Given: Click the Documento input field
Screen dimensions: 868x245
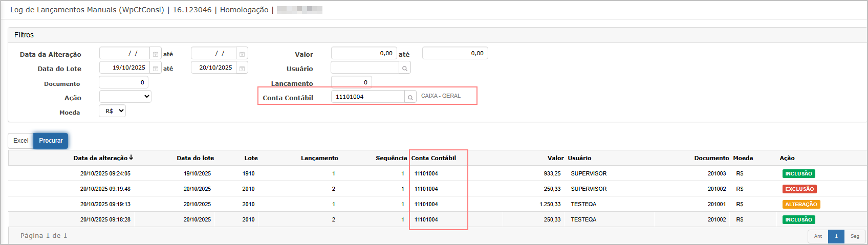Looking at the screenshot, I should pyautogui.click(x=123, y=82).
